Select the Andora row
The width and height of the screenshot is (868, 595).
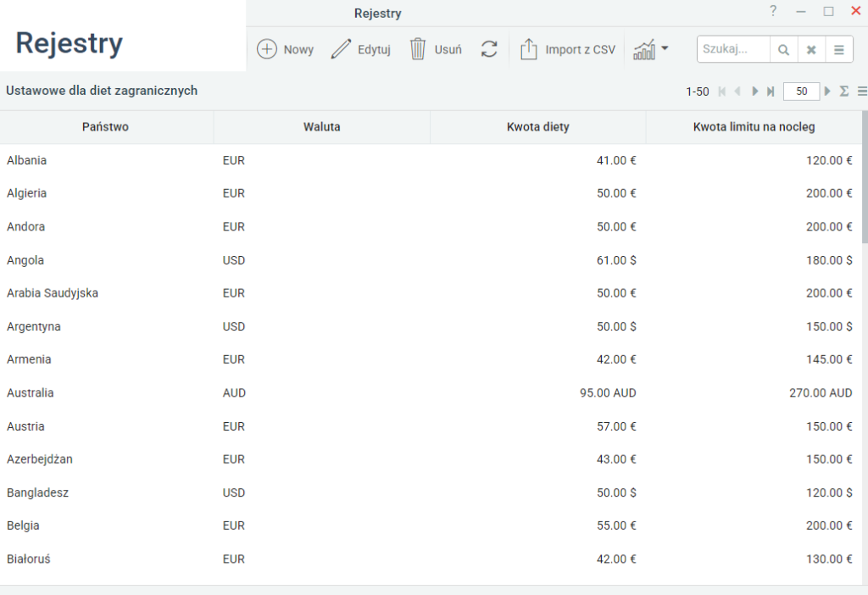click(x=431, y=226)
